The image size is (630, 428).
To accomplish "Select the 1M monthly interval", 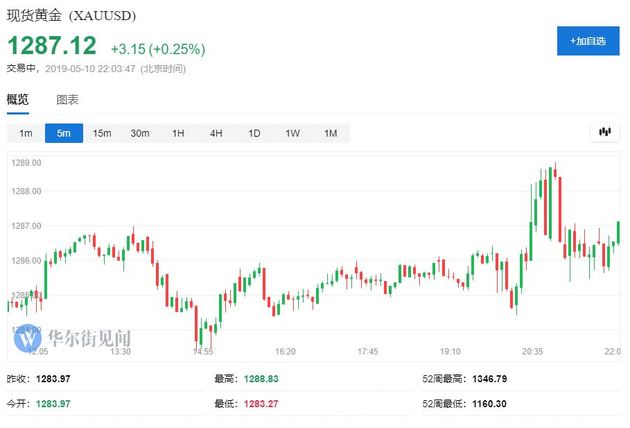I will [331, 133].
